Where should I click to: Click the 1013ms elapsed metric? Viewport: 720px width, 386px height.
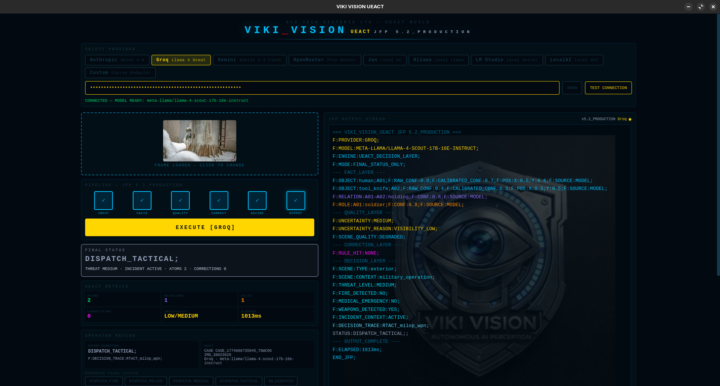point(251,316)
